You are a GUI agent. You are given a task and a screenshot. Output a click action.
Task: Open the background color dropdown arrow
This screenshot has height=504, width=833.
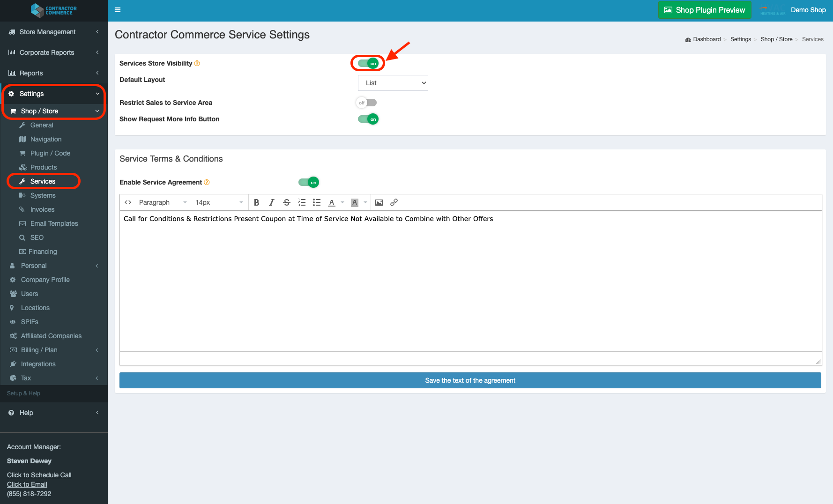pyautogui.click(x=365, y=202)
